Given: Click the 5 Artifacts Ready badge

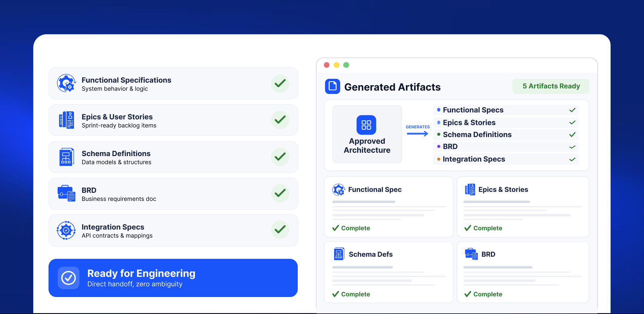Looking at the screenshot, I should pyautogui.click(x=551, y=86).
